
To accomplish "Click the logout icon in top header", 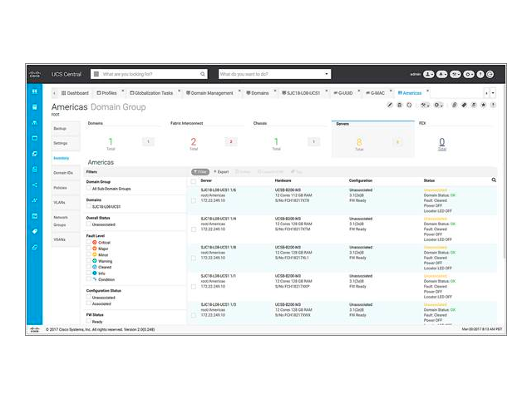I will click(x=490, y=74).
